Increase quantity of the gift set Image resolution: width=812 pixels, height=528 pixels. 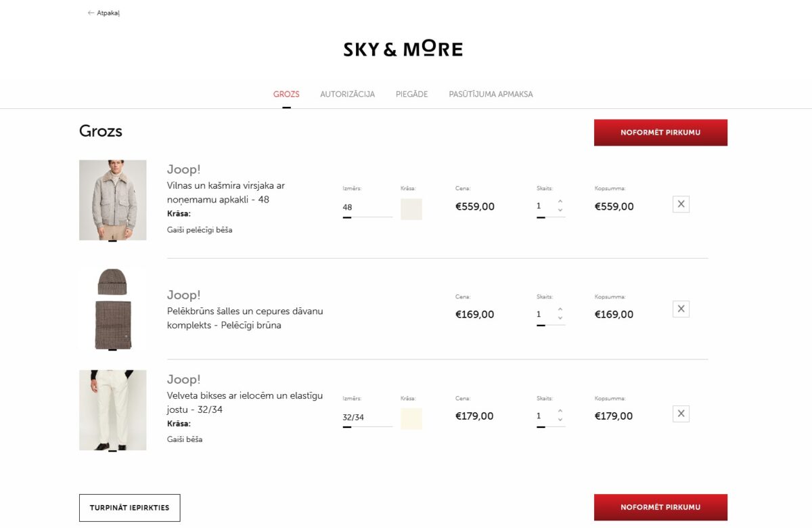click(560, 309)
